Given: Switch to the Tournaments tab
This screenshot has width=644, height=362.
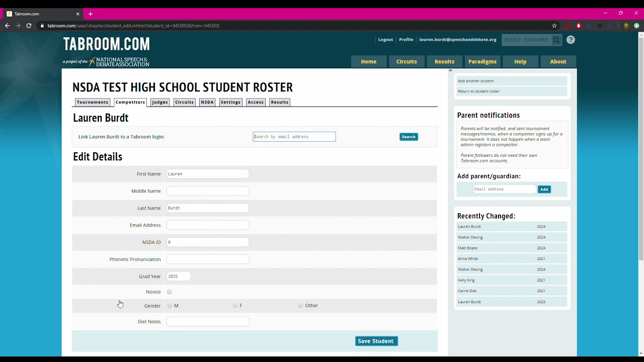Looking at the screenshot, I should tap(93, 102).
